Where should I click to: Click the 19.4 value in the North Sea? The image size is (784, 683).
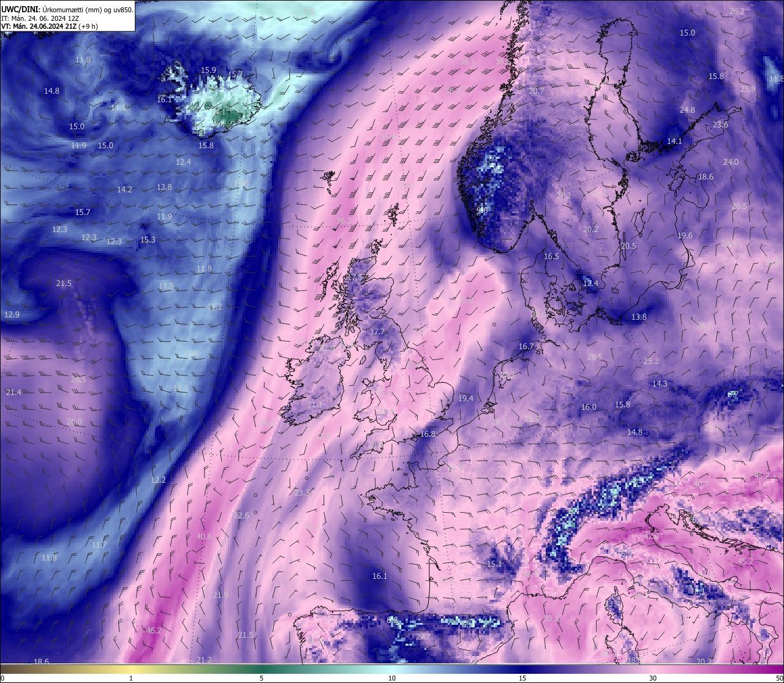click(466, 399)
